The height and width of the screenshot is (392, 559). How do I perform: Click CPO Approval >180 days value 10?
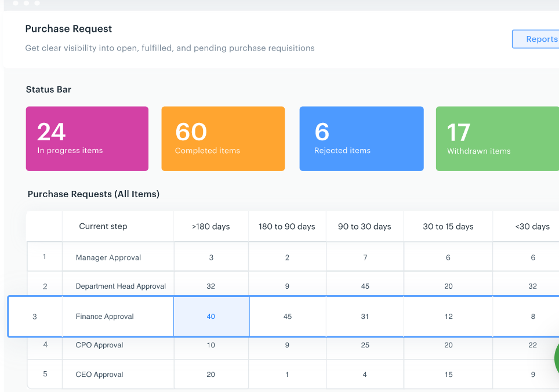(210, 345)
